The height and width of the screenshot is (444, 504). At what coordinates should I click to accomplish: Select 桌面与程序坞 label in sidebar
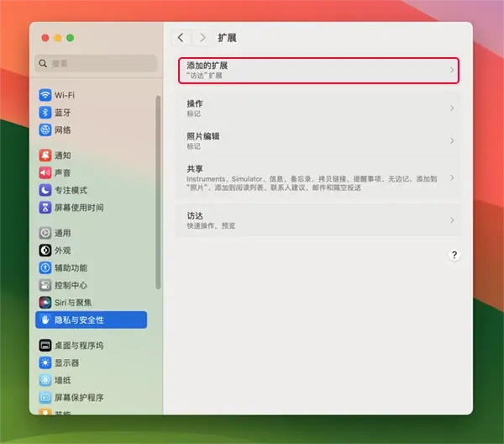click(79, 346)
